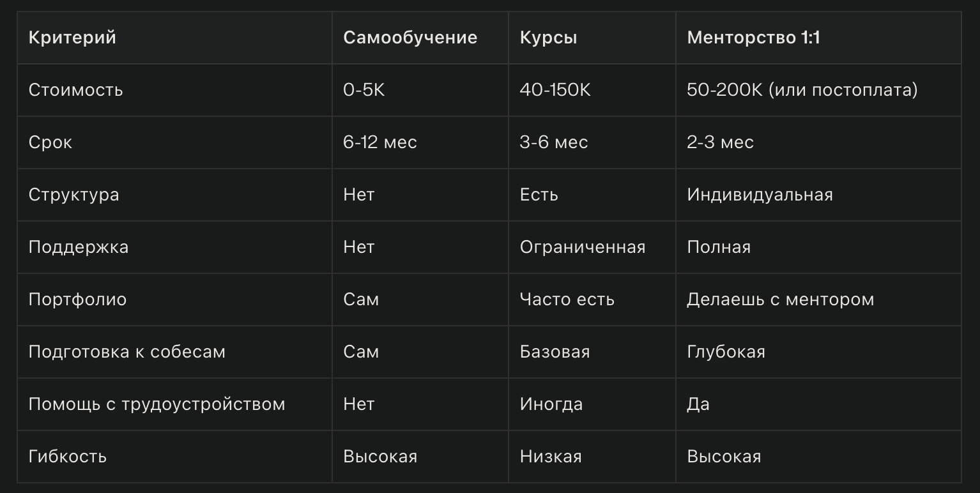Select the Курсы column header
Viewport: 980px width, 493px height.
click(x=548, y=38)
